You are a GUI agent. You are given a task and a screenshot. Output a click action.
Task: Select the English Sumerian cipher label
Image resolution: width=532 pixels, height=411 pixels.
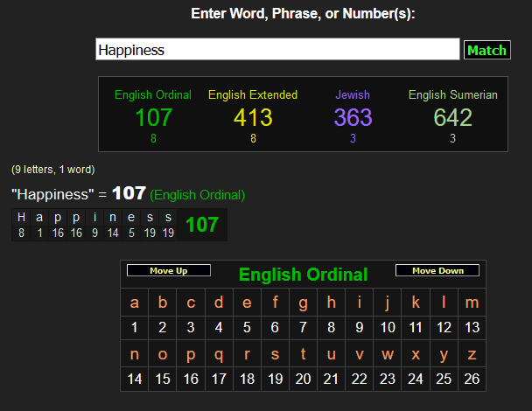pos(452,94)
